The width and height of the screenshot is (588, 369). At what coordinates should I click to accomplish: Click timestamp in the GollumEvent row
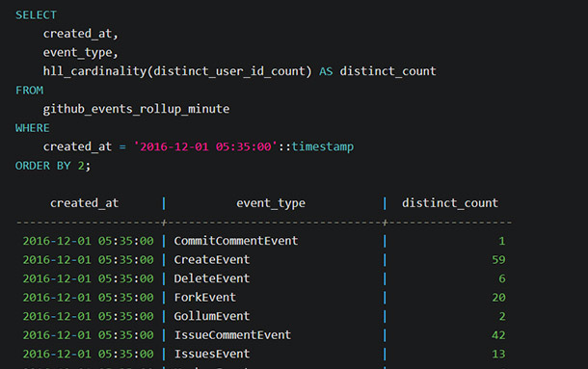click(88, 316)
